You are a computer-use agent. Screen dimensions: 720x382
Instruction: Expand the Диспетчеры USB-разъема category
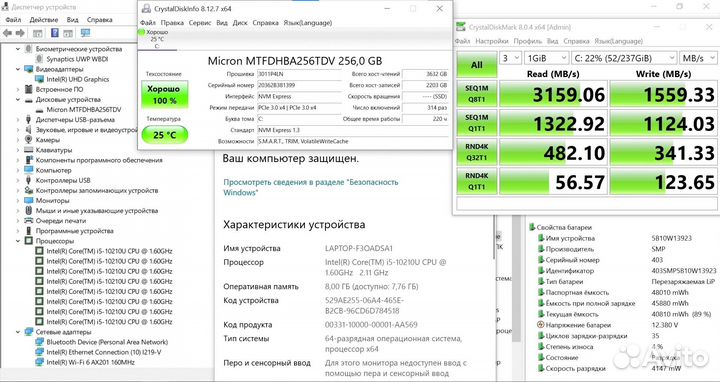tap(18, 119)
